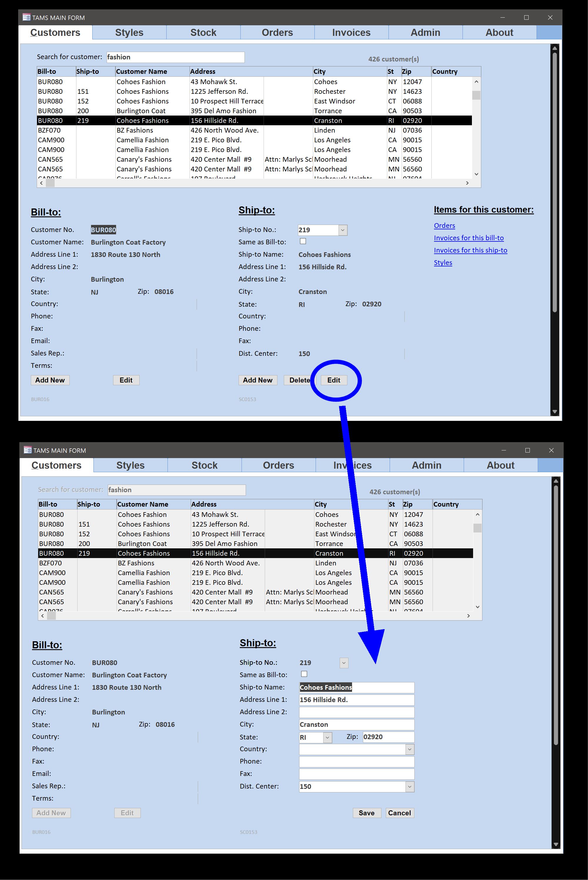Maximize the lower TAMS MAIN FORM window
The width and height of the screenshot is (588, 880).
pos(527,450)
